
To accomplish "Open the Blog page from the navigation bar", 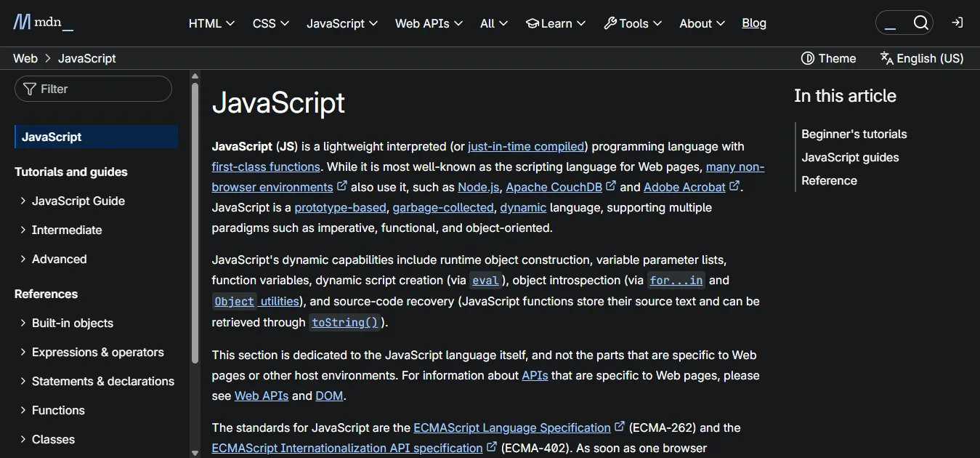I will pyautogui.click(x=753, y=23).
